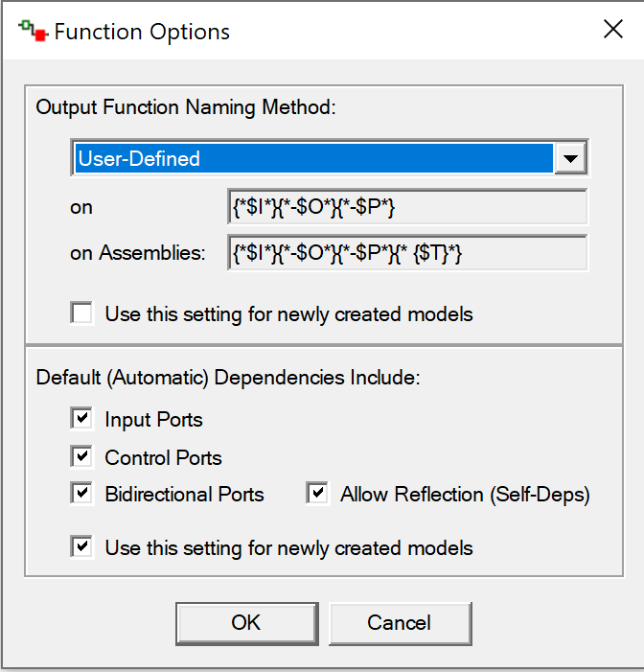Toggle the Control Ports checkbox

[x=81, y=456]
